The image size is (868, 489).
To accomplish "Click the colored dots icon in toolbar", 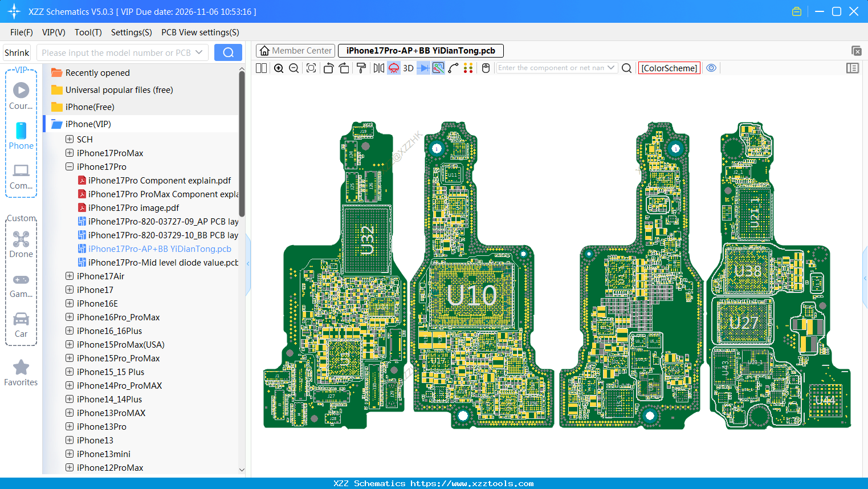I will [x=468, y=68].
